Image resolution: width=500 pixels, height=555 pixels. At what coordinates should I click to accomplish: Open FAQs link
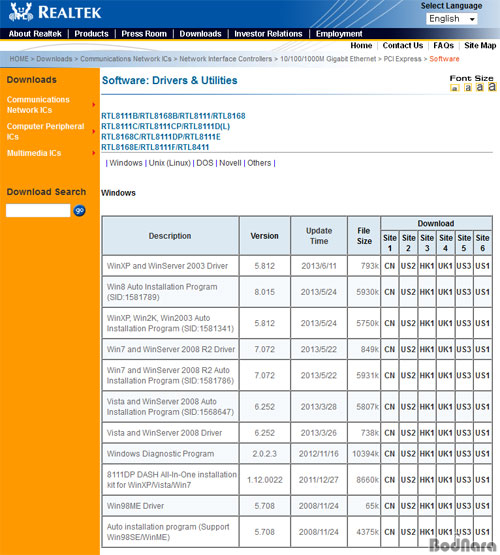[x=443, y=45]
